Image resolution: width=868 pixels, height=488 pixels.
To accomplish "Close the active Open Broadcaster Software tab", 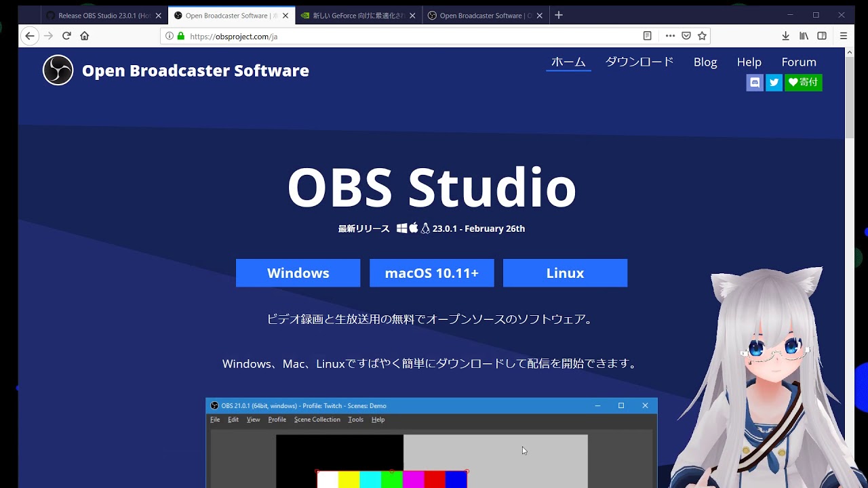I will coord(285,16).
